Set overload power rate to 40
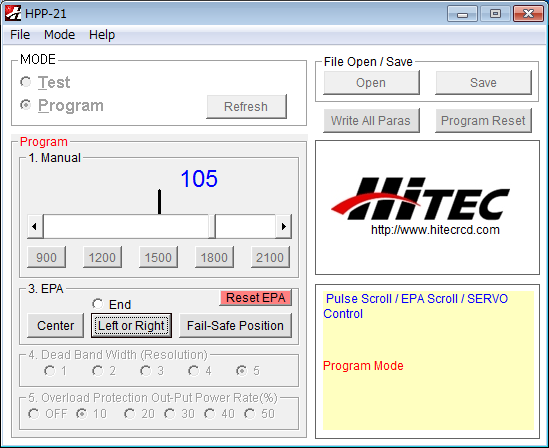This screenshot has height=448, width=549. point(209,414)
